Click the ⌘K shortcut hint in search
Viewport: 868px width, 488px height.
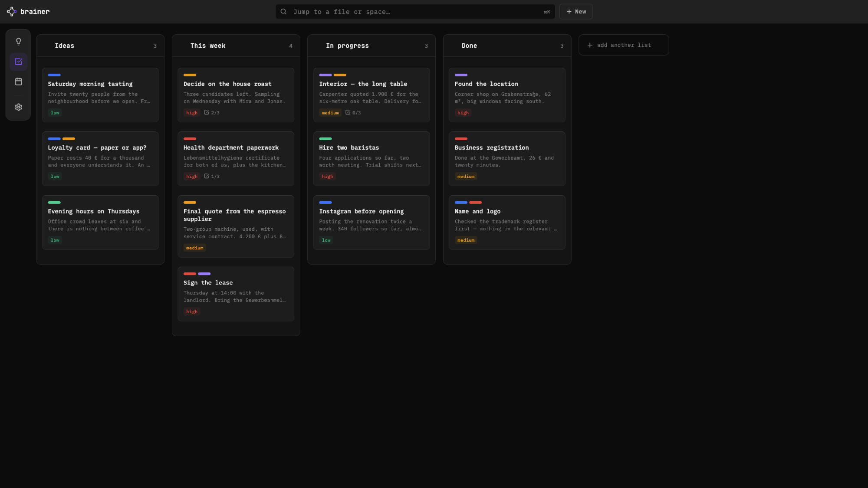click(547, 12)
